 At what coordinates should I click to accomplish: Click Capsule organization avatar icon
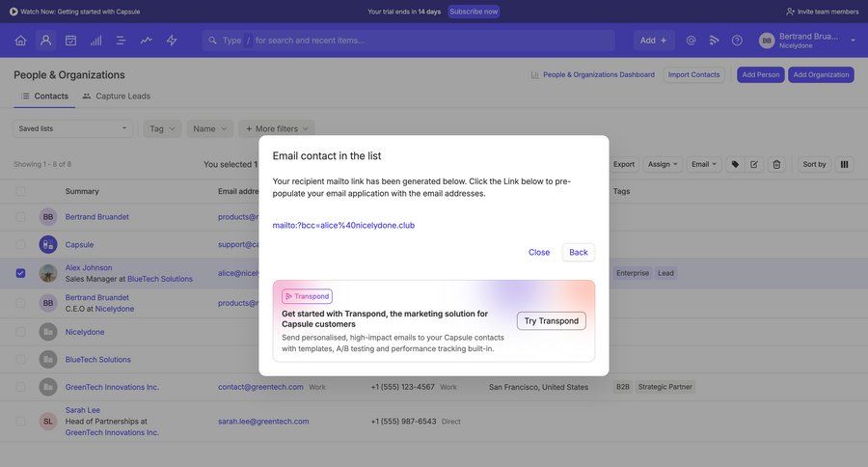point(48,244)
